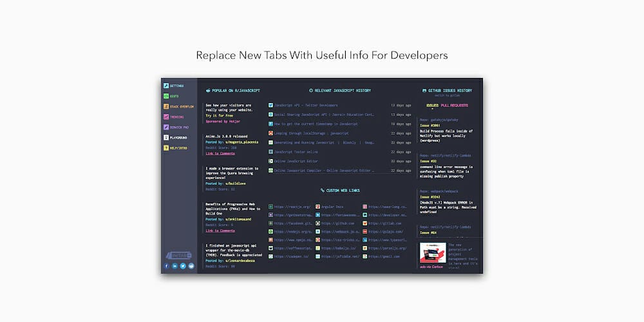Click the Custom Web Links chain icon

coord(323,191)
